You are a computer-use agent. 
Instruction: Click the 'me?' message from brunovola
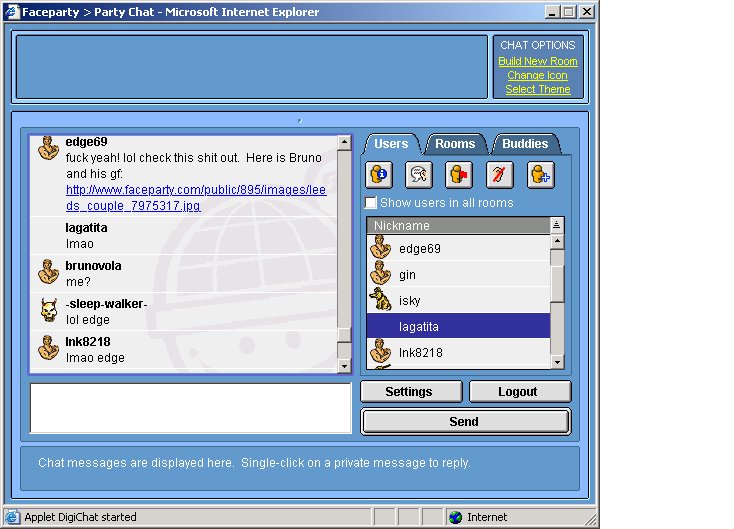click(78, 282)
